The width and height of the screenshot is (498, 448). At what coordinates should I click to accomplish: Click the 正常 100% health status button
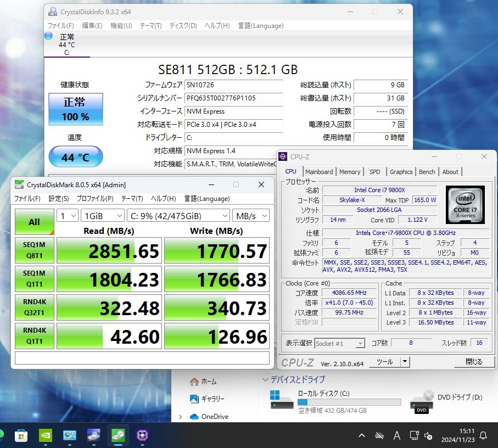pos(76,109)
